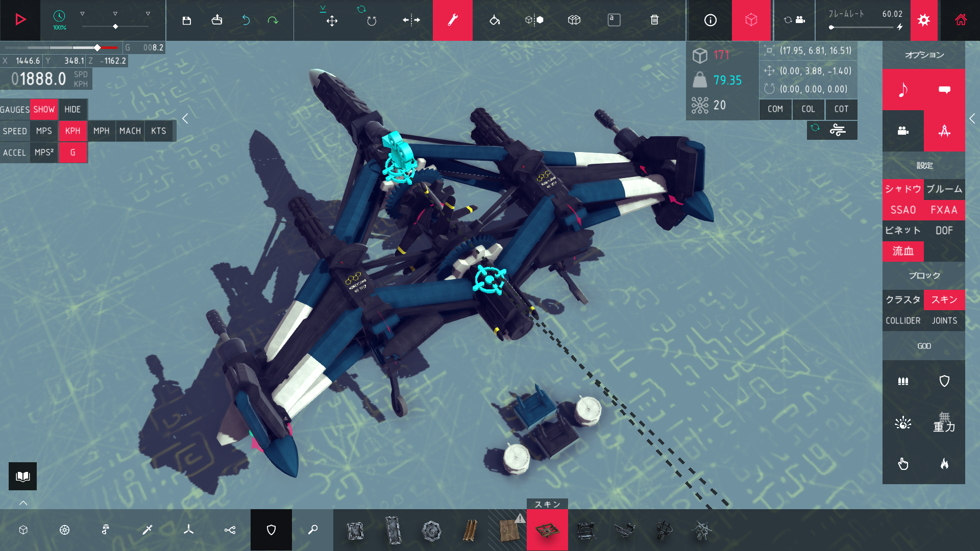980x551 pixels.
Task: Open the settings gear
Action: coord(923,20)
